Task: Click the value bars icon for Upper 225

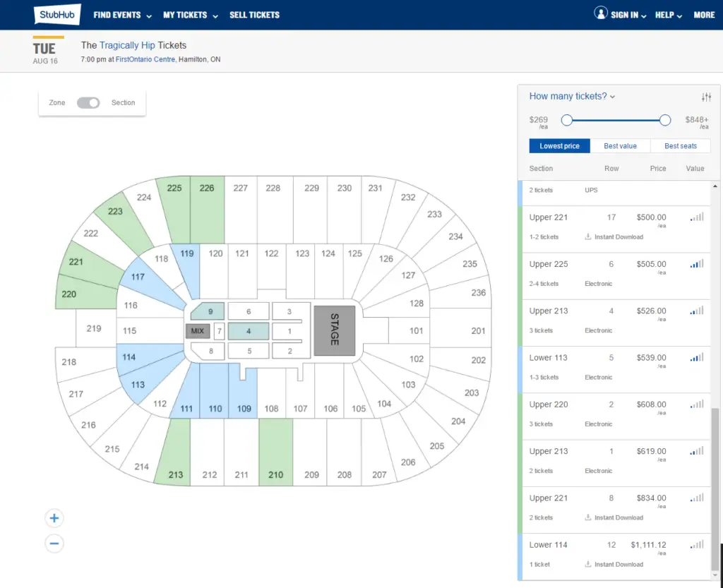Action: [x=697, y=263]
